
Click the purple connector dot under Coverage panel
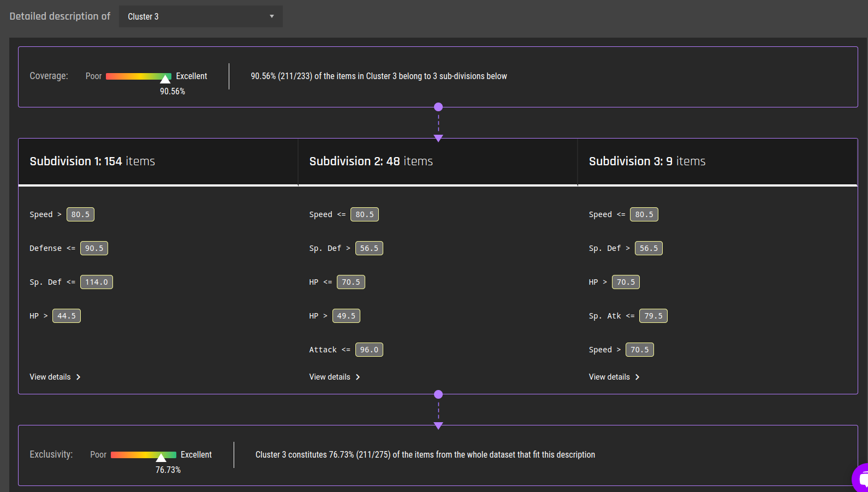pyautogui.click(x=438, y=107)
